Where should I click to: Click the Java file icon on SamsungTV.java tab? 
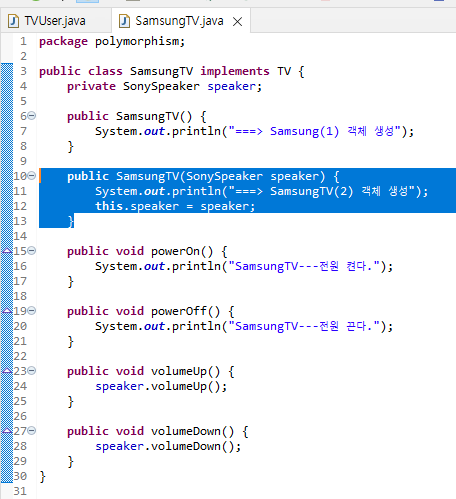point(124,21)
